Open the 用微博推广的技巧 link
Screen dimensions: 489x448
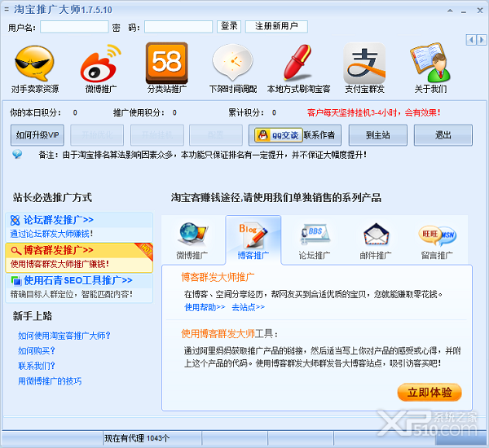(x=50, y=381)
